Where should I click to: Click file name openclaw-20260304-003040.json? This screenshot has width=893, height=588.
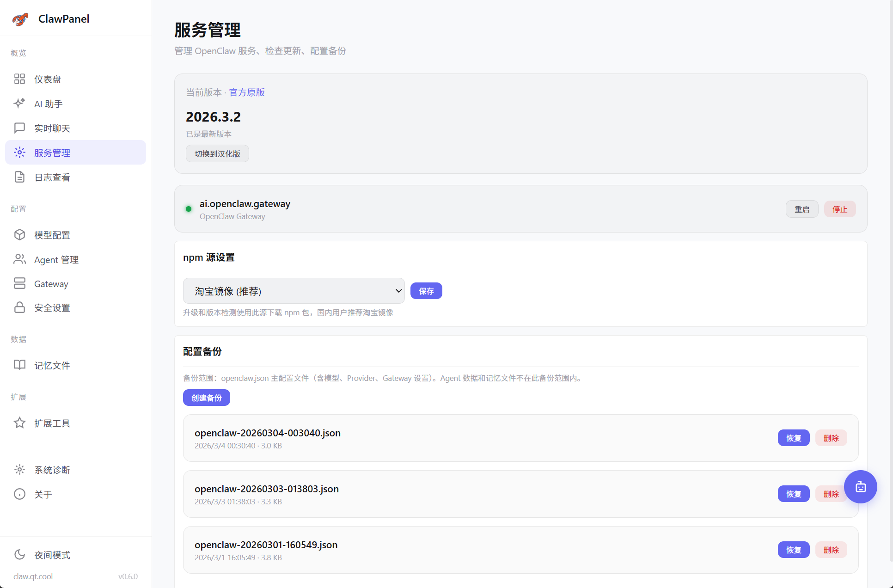(268, 433)
